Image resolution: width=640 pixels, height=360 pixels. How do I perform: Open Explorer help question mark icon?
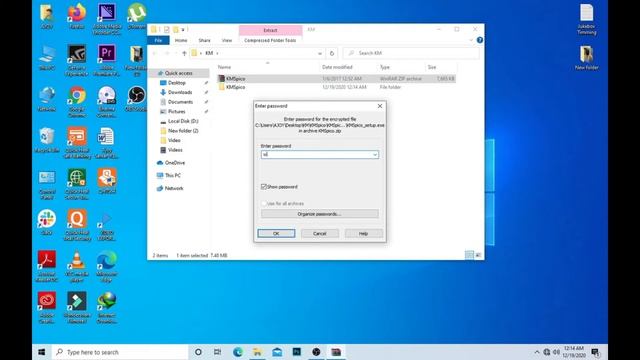pos(480,40)
